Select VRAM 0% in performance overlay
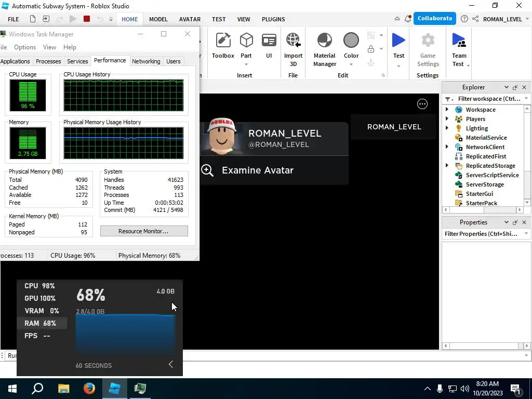Viewport: 532px width, 399px height. 42,311
